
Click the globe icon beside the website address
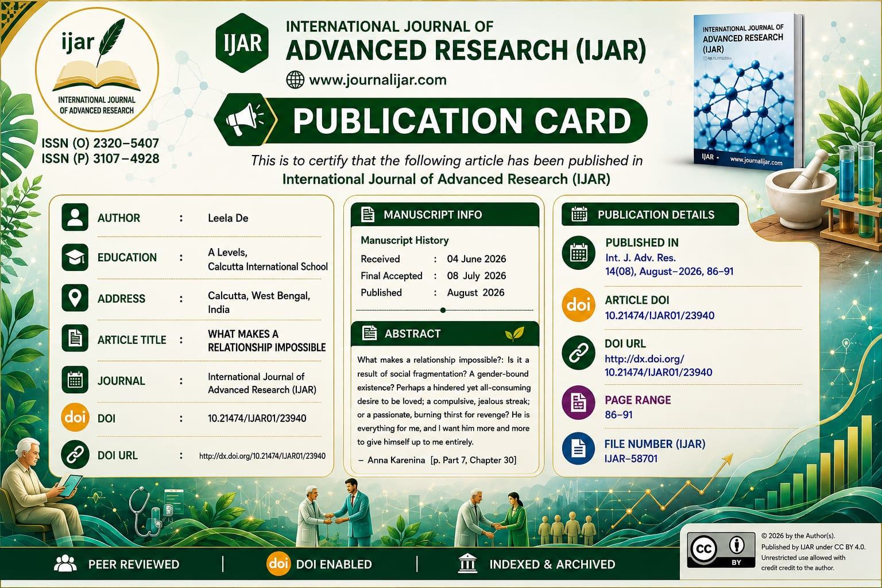tap(295, 80)
